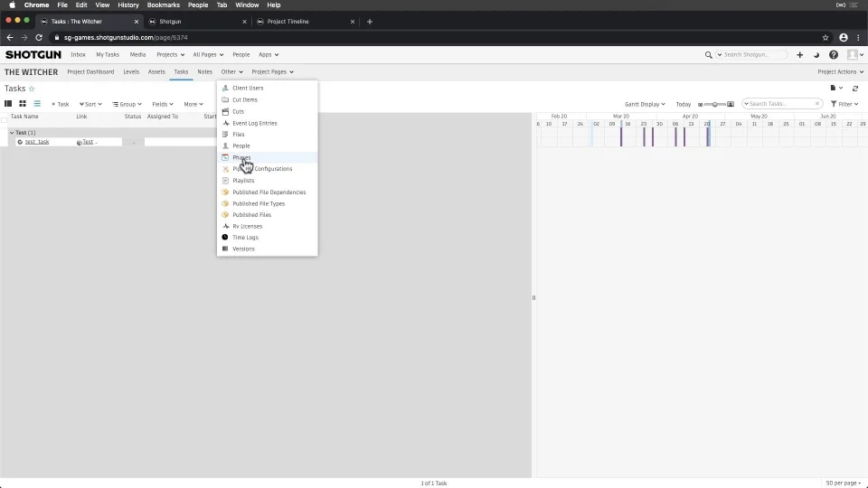The height and width of the screenshot is (488, 868).
Task: Switch to Assets tab
Action: point(156,72)
